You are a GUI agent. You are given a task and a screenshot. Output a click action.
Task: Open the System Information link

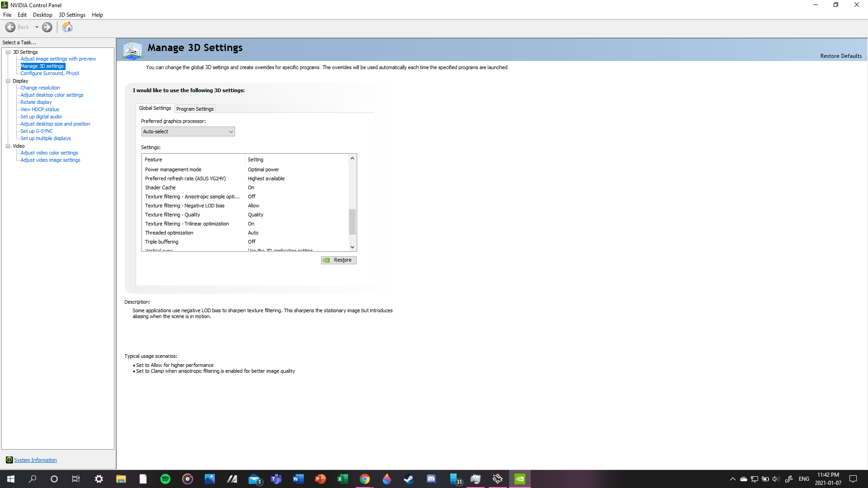(x=35, y=460)
